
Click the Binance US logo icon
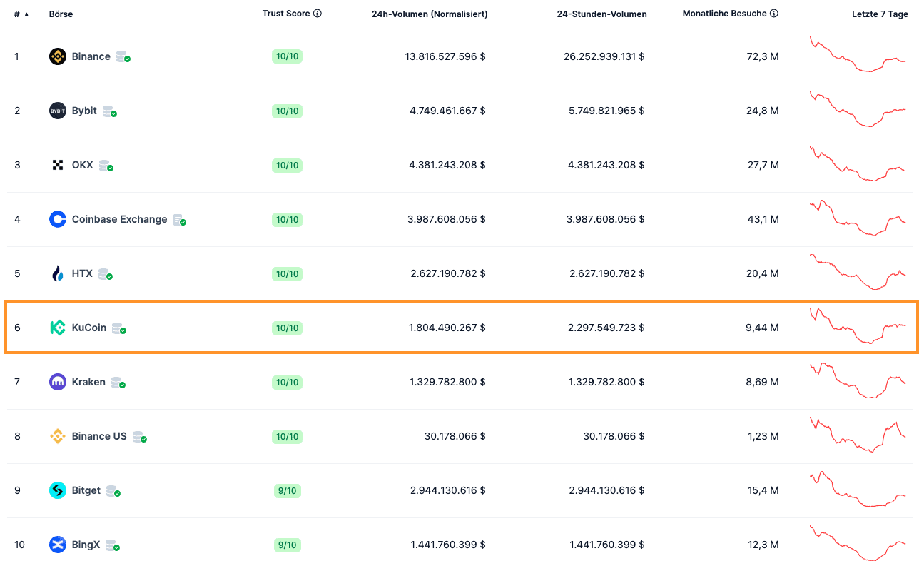tap(58, 436)
